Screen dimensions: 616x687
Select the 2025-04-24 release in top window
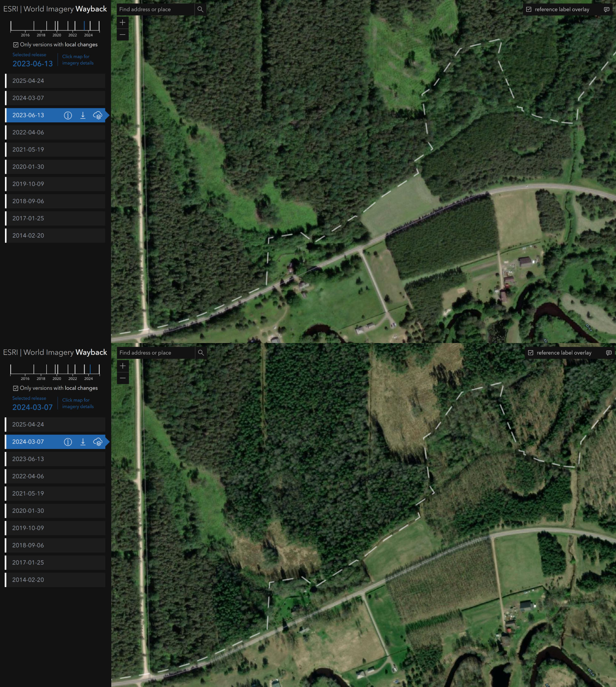tap(55, 81)
